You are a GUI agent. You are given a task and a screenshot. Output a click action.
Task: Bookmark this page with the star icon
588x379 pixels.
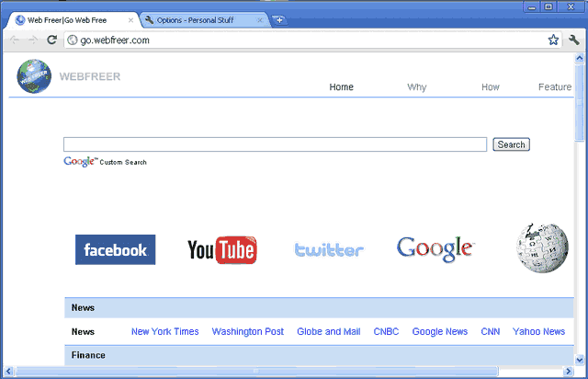553,40
